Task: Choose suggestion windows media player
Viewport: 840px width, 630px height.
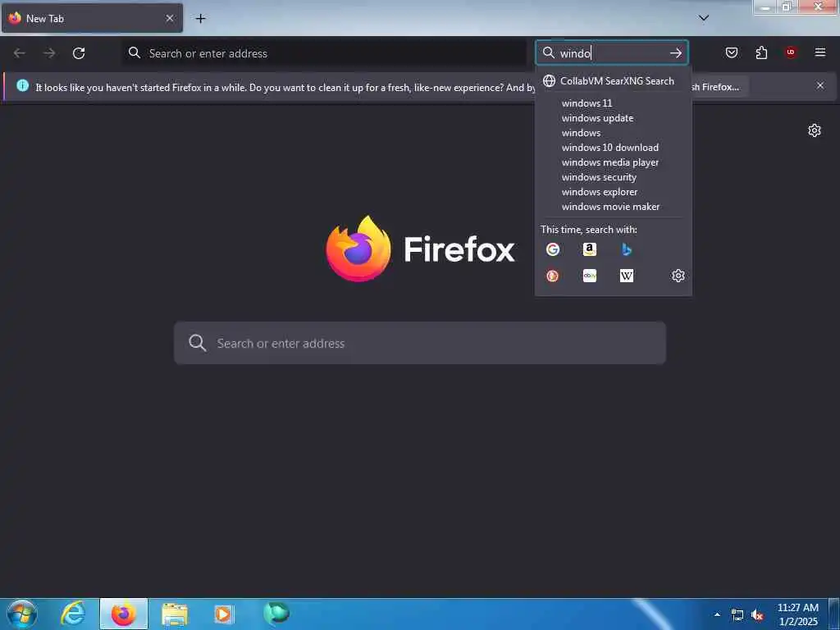Action: click(x=614, y=162)
